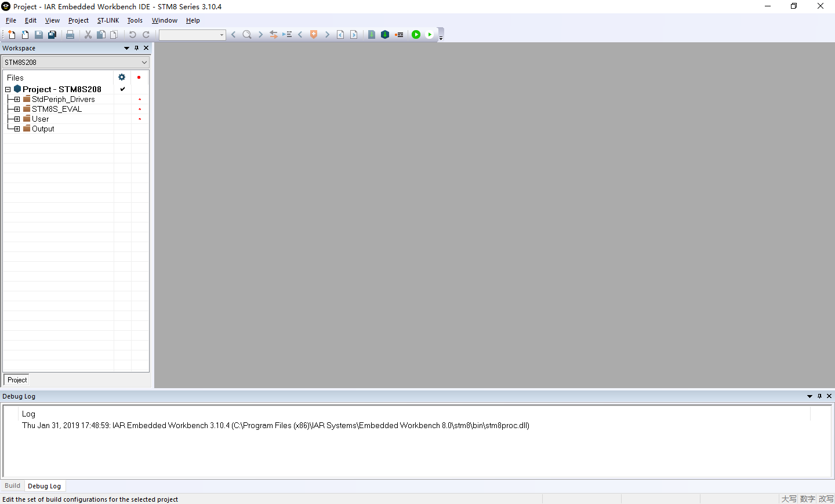Open the Help menu
The image size is (835, 504).
point(193,20)
